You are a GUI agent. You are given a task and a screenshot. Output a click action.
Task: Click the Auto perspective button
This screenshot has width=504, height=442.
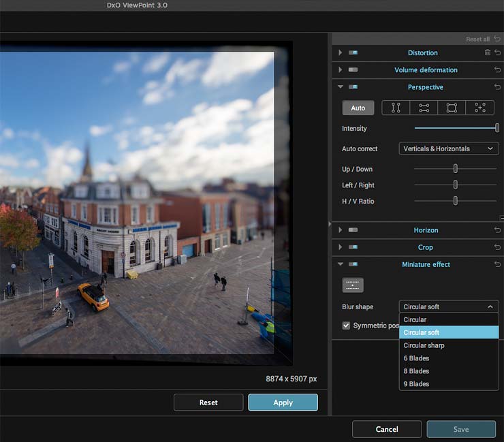[358, 108]
